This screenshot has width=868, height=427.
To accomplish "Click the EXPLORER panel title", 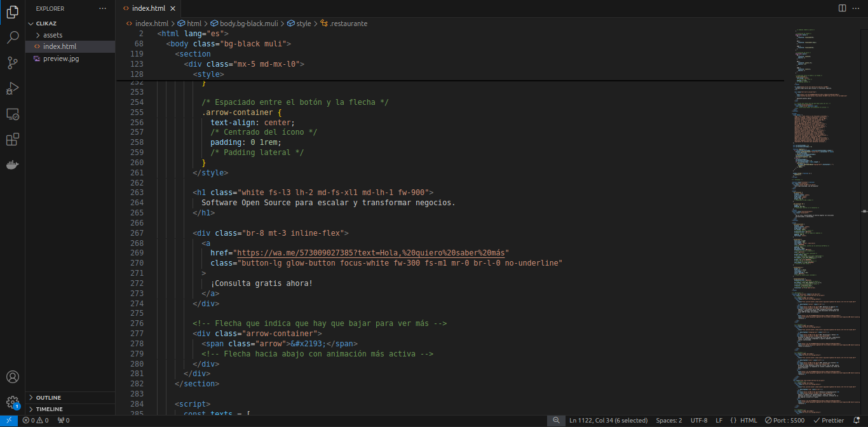I will pyautogui.click(x=50, y=8).
